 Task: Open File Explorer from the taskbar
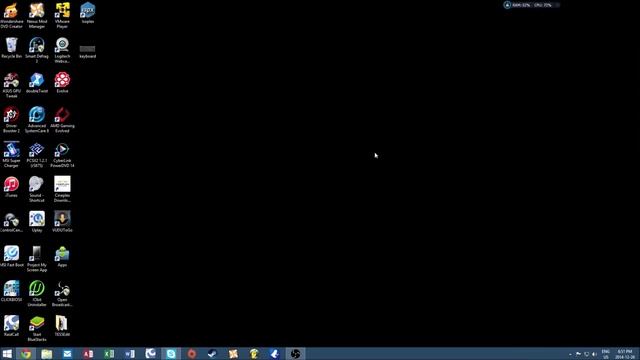point(47,353)
